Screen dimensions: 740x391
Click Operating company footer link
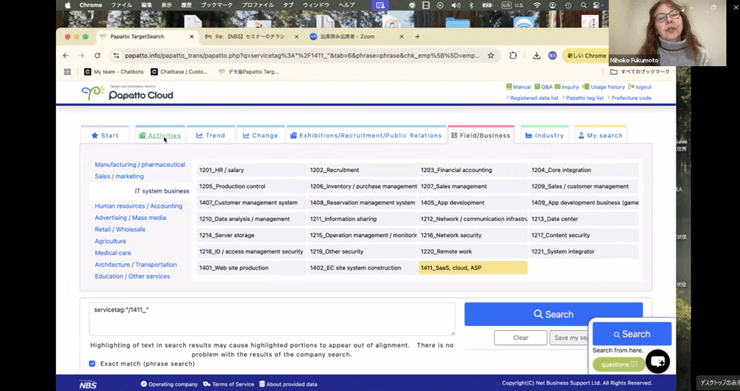[169, 384]
